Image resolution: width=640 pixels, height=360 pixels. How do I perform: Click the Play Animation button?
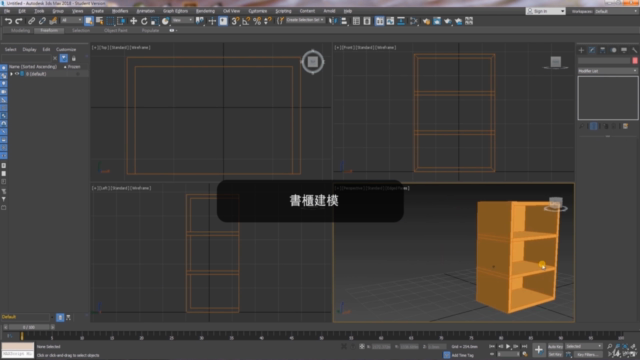point(508,346)
